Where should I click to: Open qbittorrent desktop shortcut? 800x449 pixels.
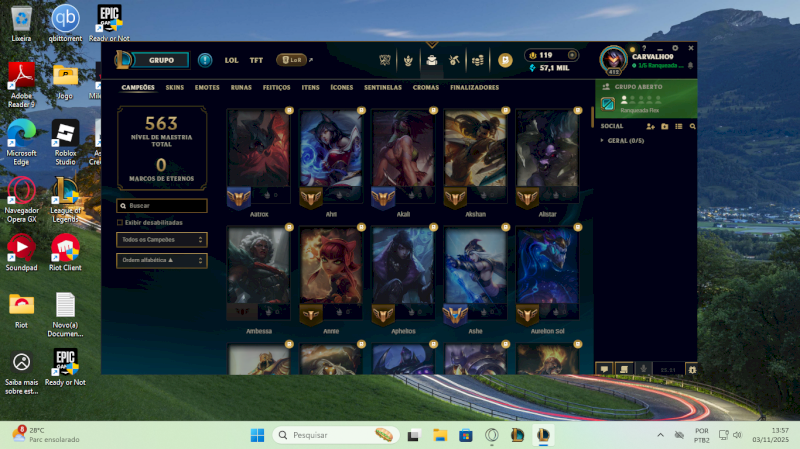pos(65,23)
